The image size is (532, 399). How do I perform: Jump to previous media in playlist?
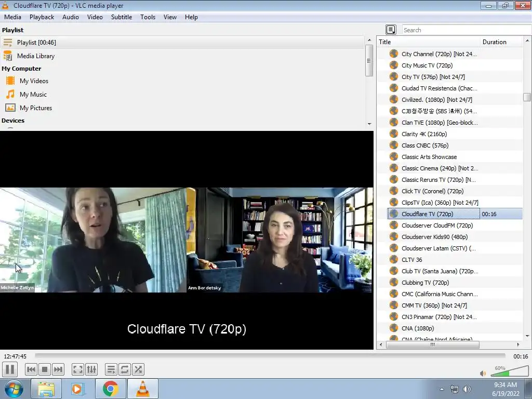(x=31, y=369)
